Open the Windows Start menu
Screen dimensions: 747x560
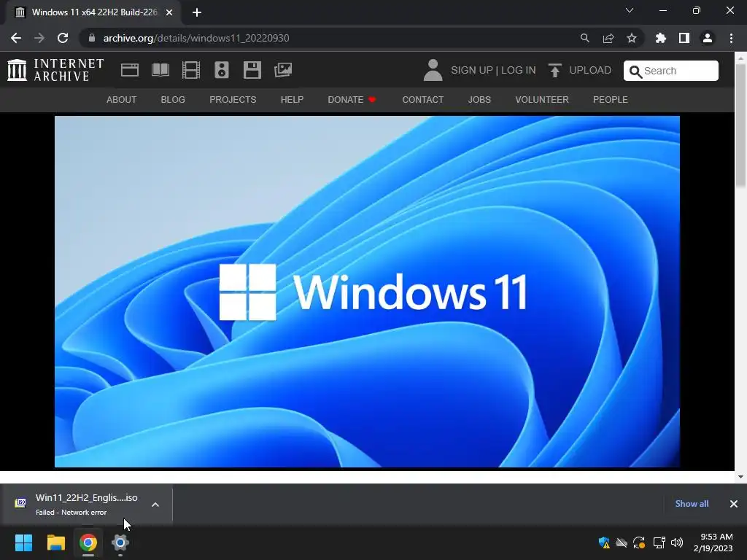click(23, 542)
